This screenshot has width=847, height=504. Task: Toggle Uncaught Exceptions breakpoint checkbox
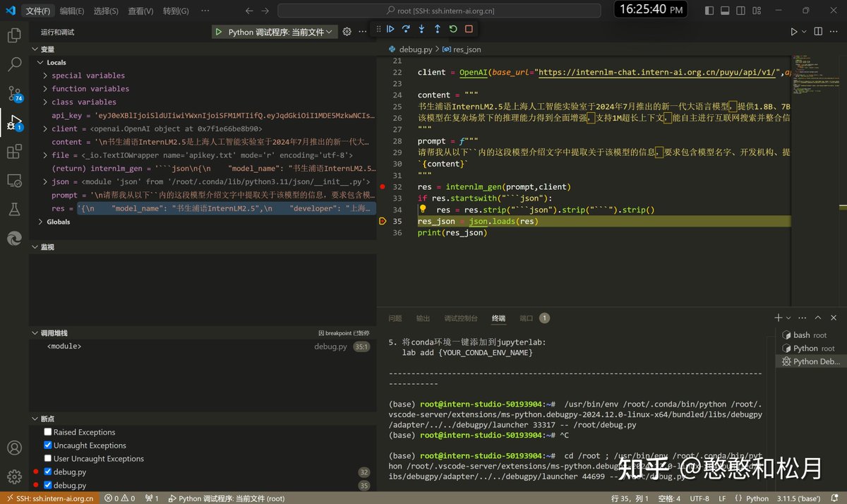pyautogui.click(x=48, y=445)
